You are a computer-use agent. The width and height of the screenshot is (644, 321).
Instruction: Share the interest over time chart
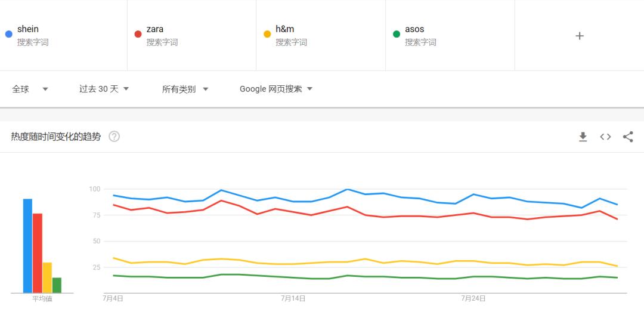(x=628, y=137)
